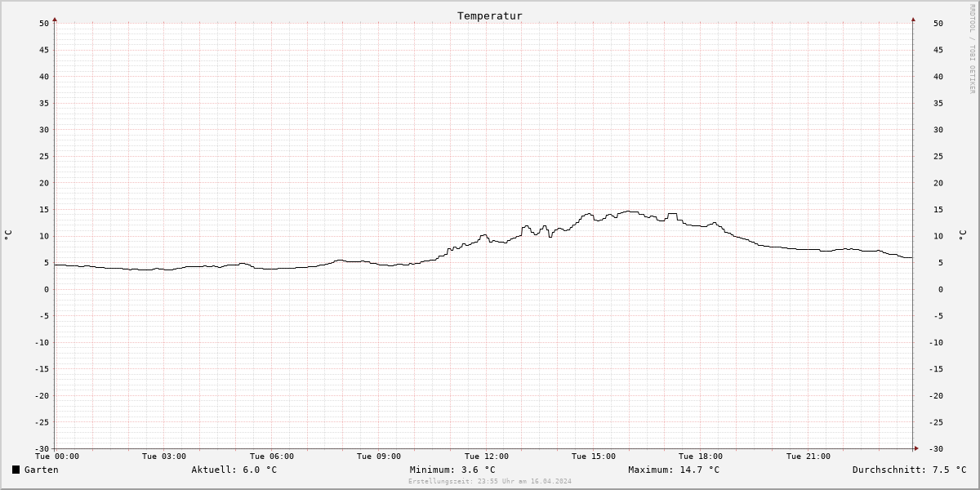Image resolution: width=980 pixels, height=490 pixels.
Task: Click the red arrowhead atop the right axis
Action: (913, 19)
